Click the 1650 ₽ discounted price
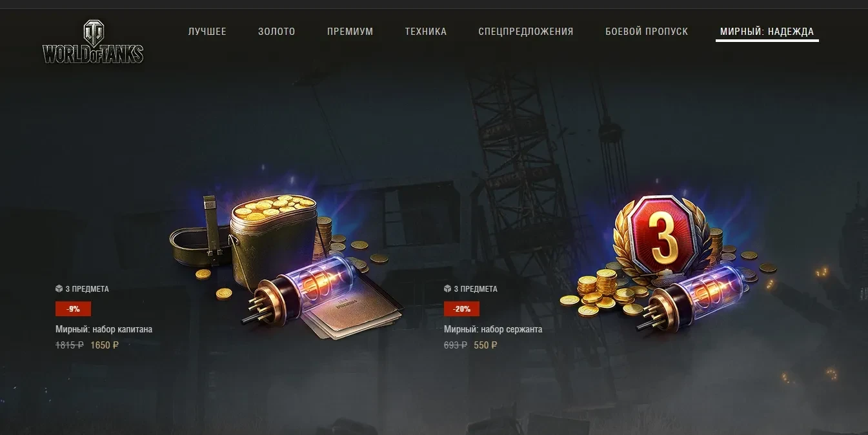The image size is (868, 435). click(105, 345)
